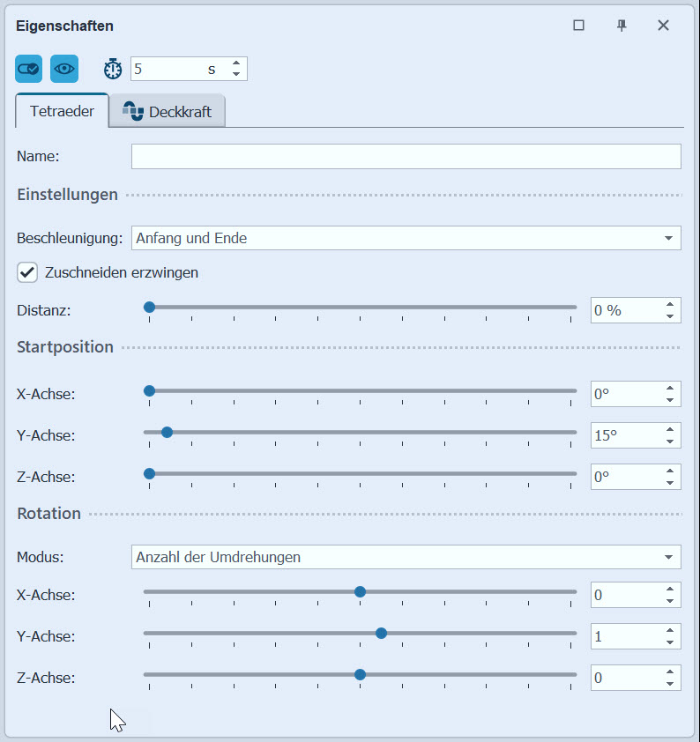Image resolution: width=700 pixels, height=742 pixels.
Task: Click the Rotation X-Achse slider handle
Action: pyautogui.click(x=360, y=591)
